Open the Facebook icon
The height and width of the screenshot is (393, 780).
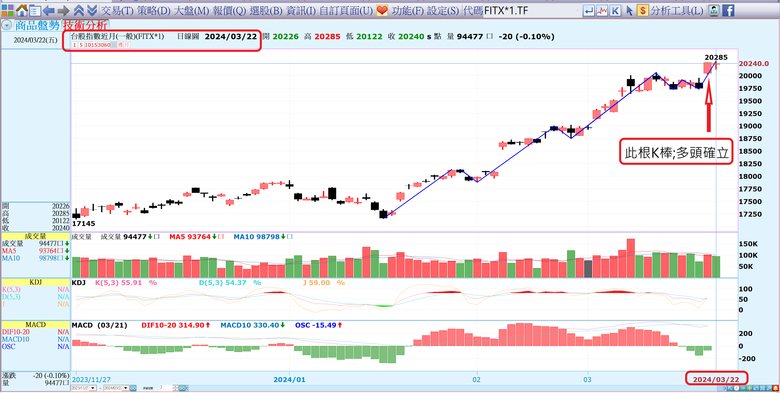[728, 10]
